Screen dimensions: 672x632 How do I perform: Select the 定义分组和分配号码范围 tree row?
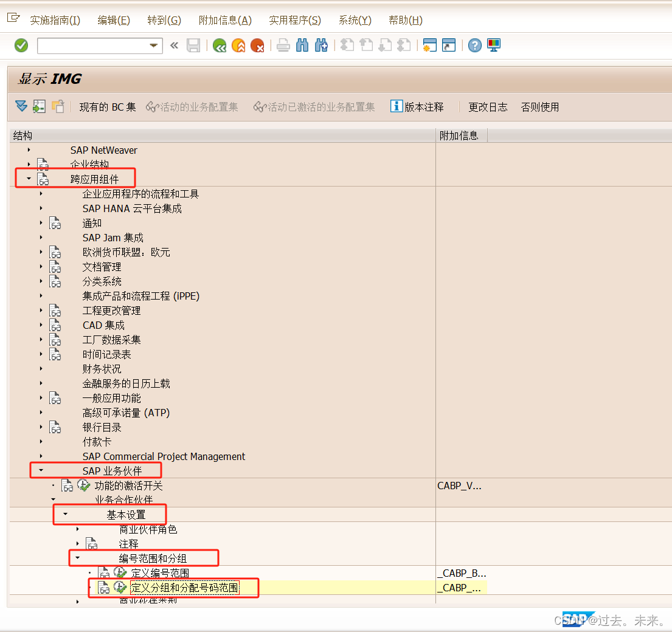(185, 588)
